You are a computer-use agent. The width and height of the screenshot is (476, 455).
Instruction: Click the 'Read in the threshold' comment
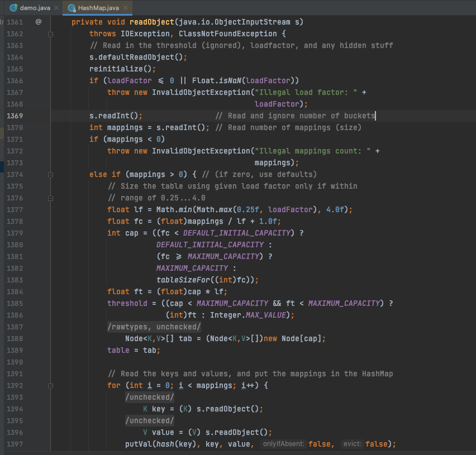241,46
